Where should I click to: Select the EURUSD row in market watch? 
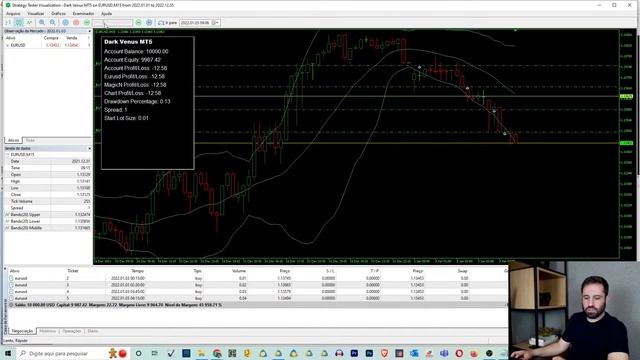pos(47,45)
